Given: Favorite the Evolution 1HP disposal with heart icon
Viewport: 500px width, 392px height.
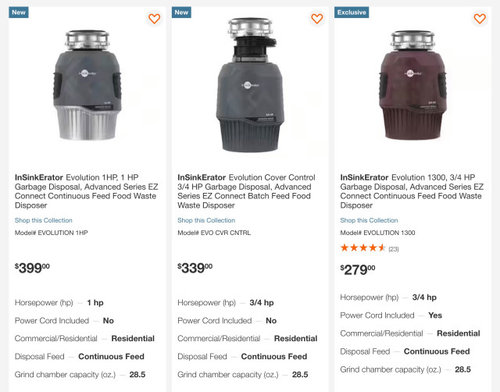Looking at the screenshot, I should click(154, 19).
